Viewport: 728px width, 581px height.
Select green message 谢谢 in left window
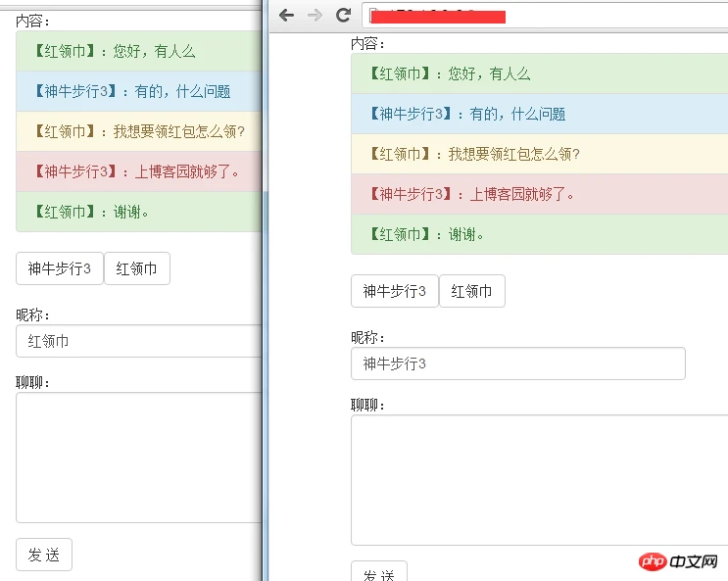click(x=139, y=212)
